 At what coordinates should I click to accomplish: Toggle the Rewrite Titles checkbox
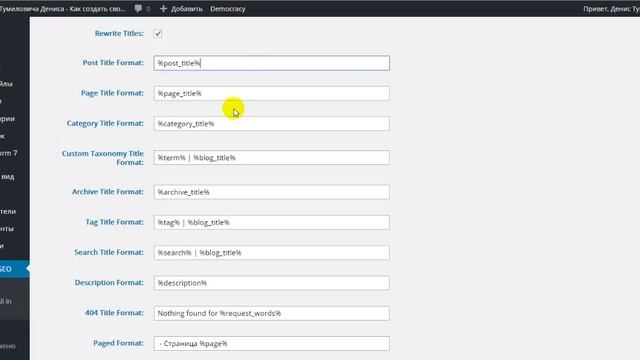(158, 34)
